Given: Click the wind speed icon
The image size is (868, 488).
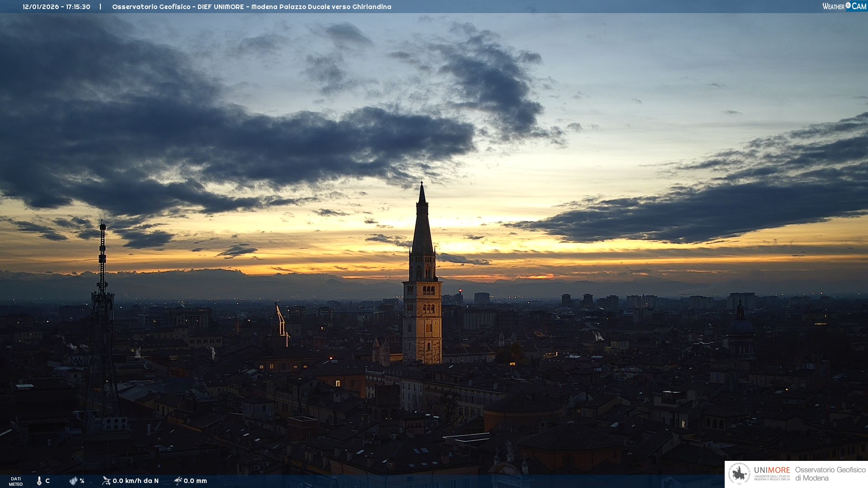Looking at the screenshot, I should pyautogui.click(x=106, y=481).
